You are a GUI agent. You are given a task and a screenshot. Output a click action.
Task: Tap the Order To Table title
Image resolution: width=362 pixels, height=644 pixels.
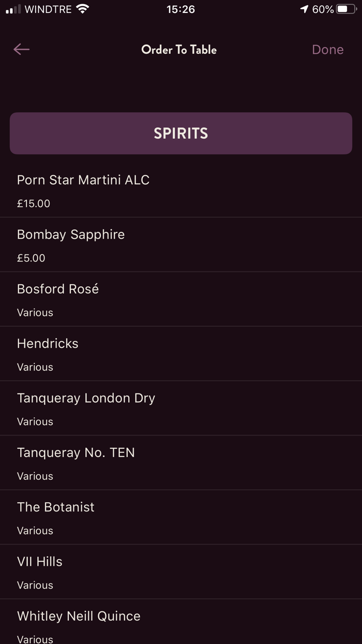click(179, 50)
